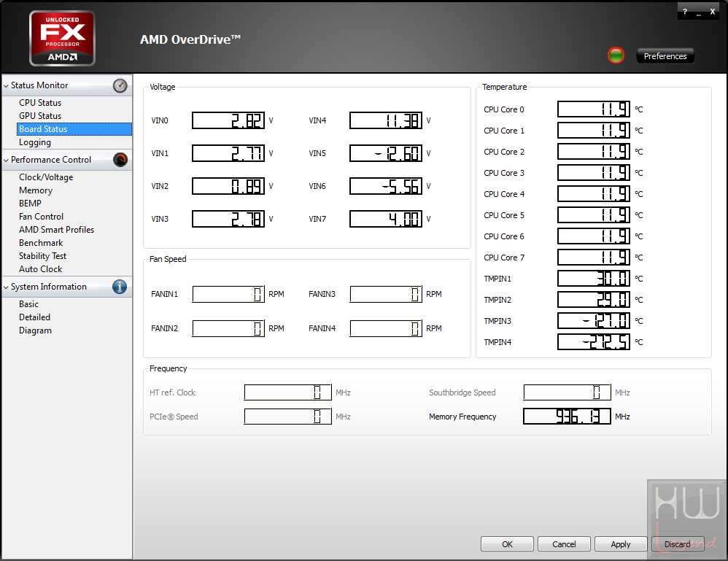Image resolution: width=728 pixels, height=561 pixels.
Task: Click the CPU Core 4 temperature readout
Action: coord(594,193)
